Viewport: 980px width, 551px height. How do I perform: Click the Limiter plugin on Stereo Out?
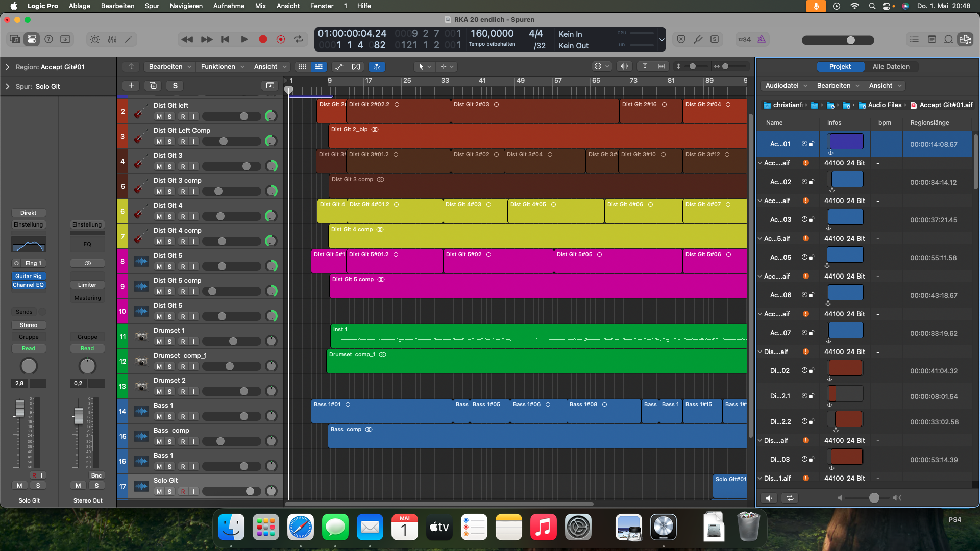tap(87, 285)
